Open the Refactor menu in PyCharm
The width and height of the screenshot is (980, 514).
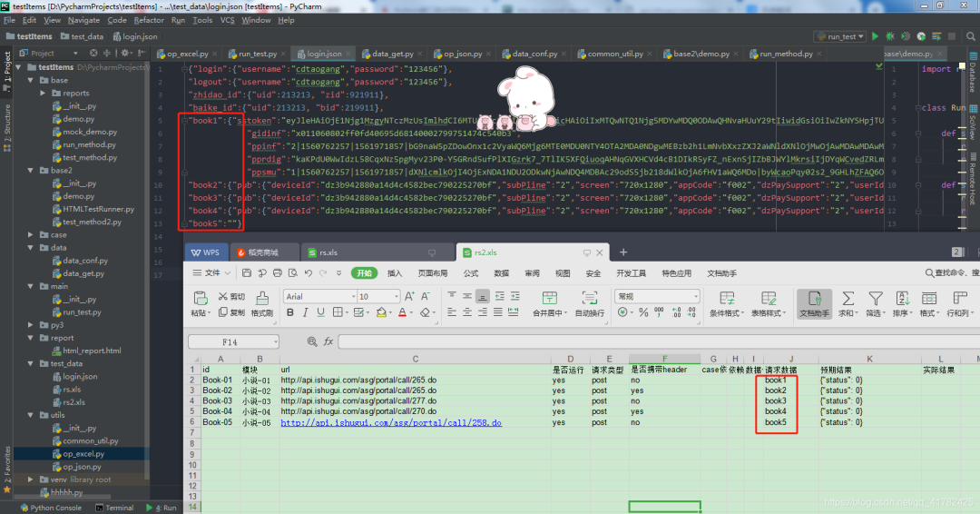149,20
